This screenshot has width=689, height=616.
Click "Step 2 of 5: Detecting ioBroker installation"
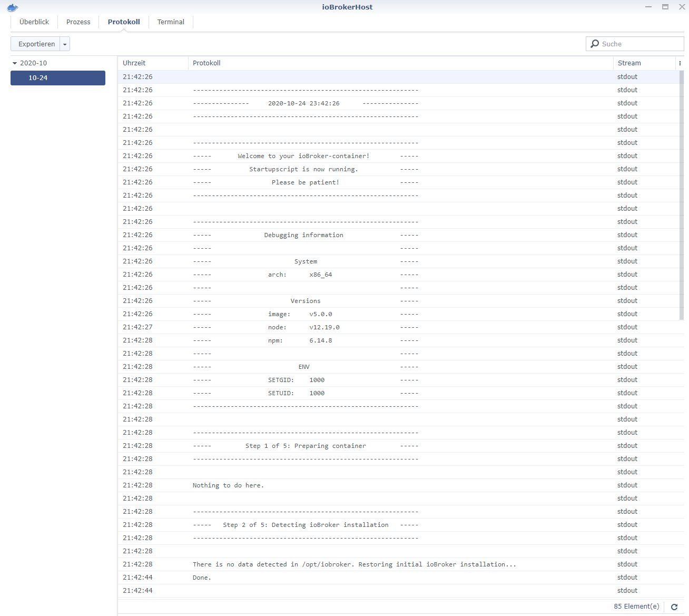[x=401, y=525]
